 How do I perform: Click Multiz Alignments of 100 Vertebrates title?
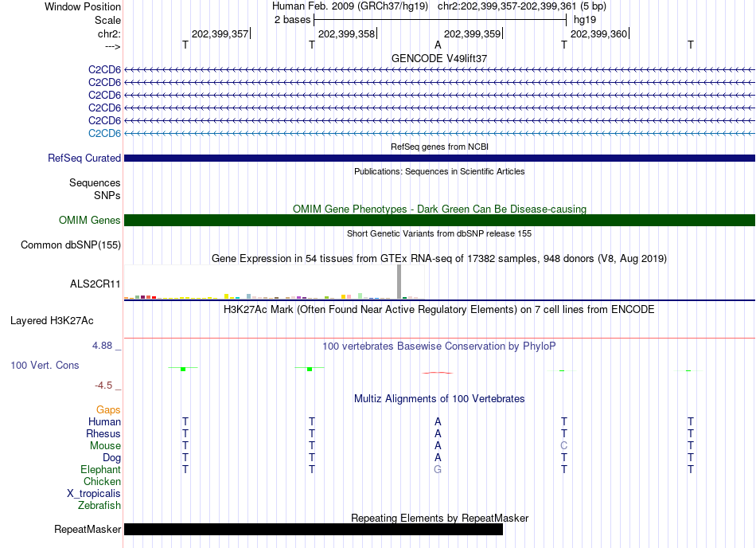[439, 398]
